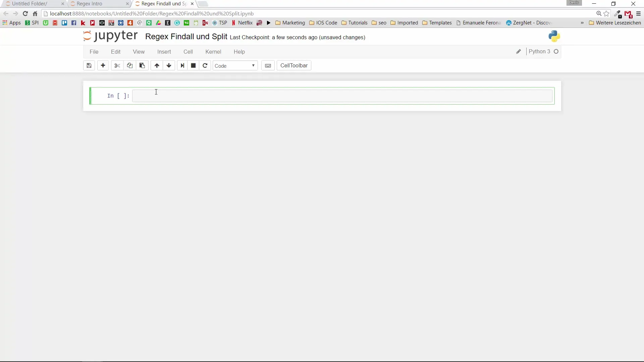Open the zoom magnifier icon in address bar
The width and height of the screenshot is (644, 362).
(599, 14)
